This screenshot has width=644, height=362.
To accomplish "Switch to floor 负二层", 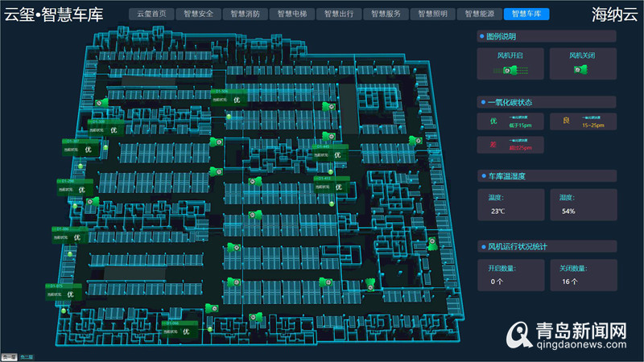I will tap(27, 356).
